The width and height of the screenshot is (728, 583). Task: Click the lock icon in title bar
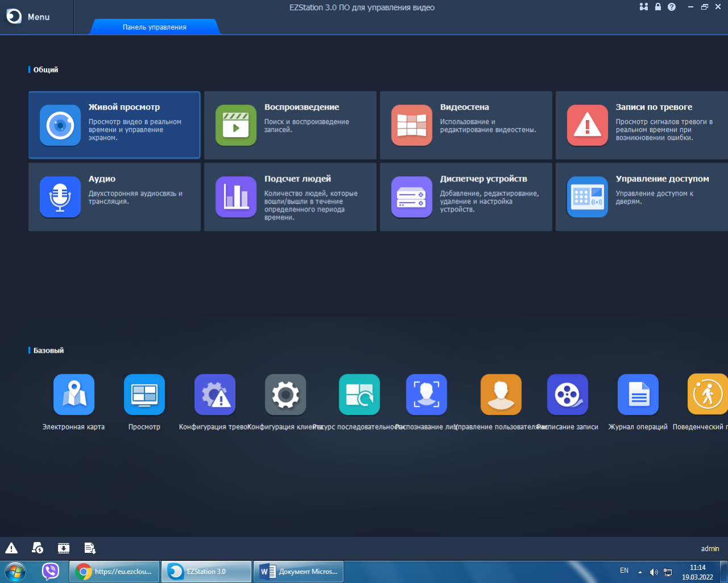pyautogui.click(x=658, y=7)
